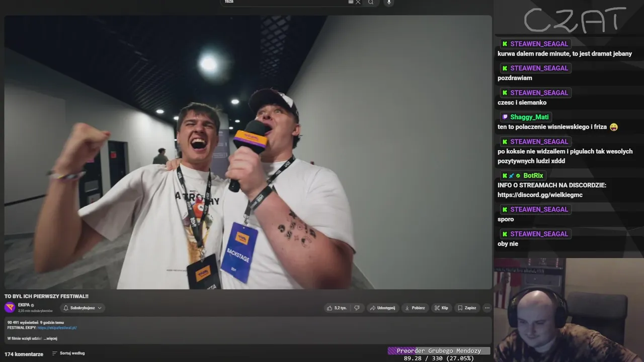Download the video with Pobierz button
Screen dimensions: 644x362
pyautogui.click(x=415, y=308)
